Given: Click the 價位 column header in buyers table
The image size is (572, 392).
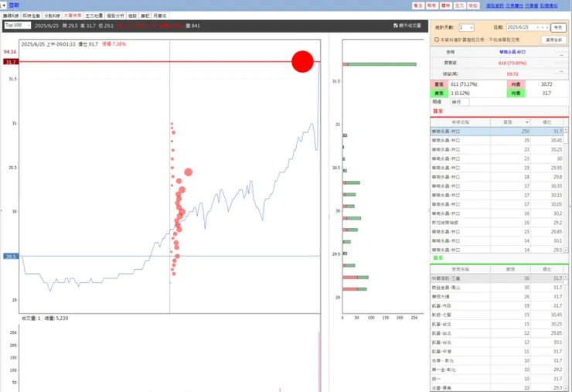Looking at the screenshot, I should tap(546, 122).
